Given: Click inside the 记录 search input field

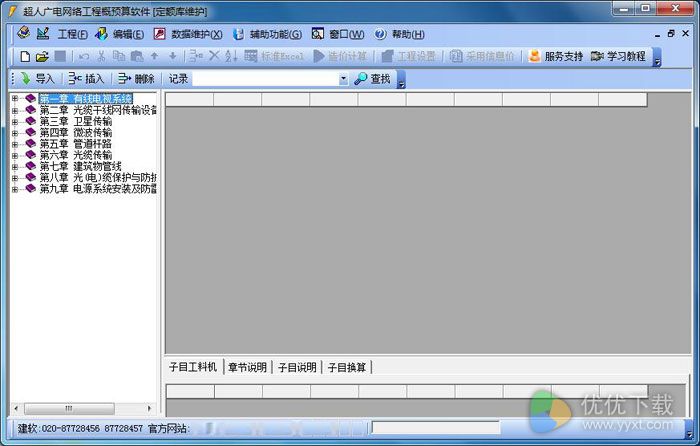Looking at the screenshot, I should (266, 79).
